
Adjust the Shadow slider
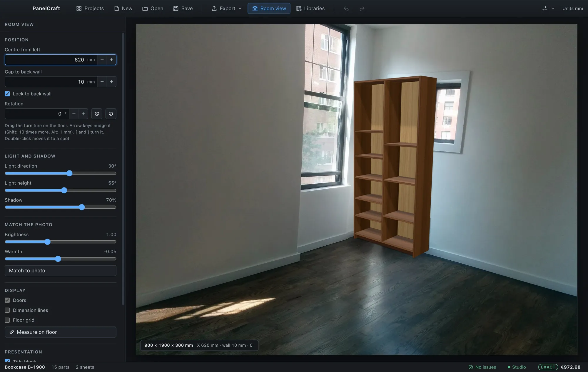tap(61, 207)
